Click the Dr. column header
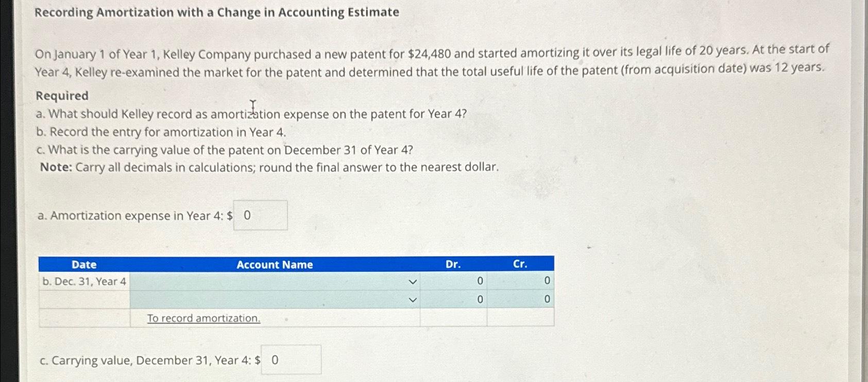This screenshot has width=868, height=382. [x=452, y=264]
